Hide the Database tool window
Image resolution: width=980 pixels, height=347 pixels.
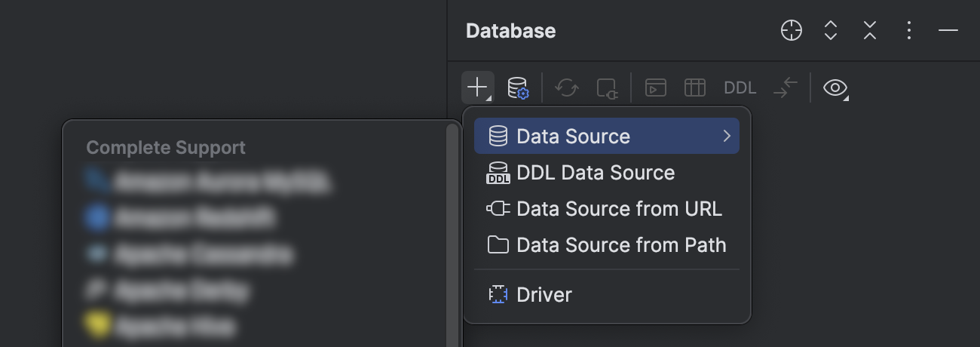click(x=948, y=31)
